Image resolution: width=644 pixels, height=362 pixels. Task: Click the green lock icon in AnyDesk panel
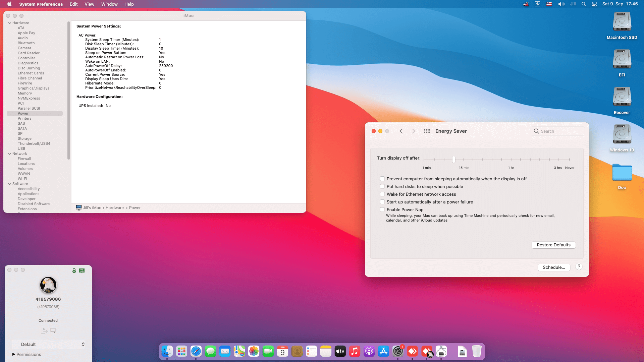[x=74, y=270]
